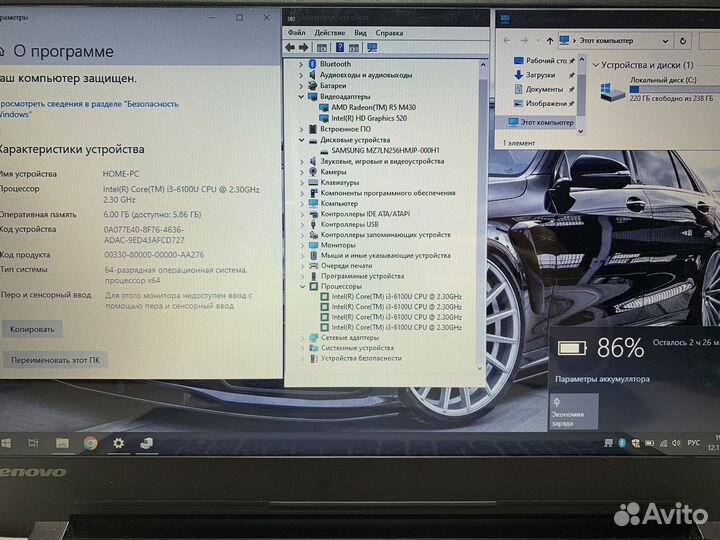This screenshot has width=720, height=540.
Task: Expand the Контроллеры USB node
Action: 302,224
